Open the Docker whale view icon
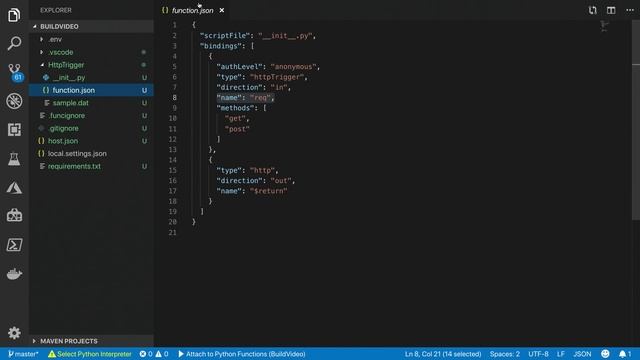640x360 pixels. click(x=14, y=273)
